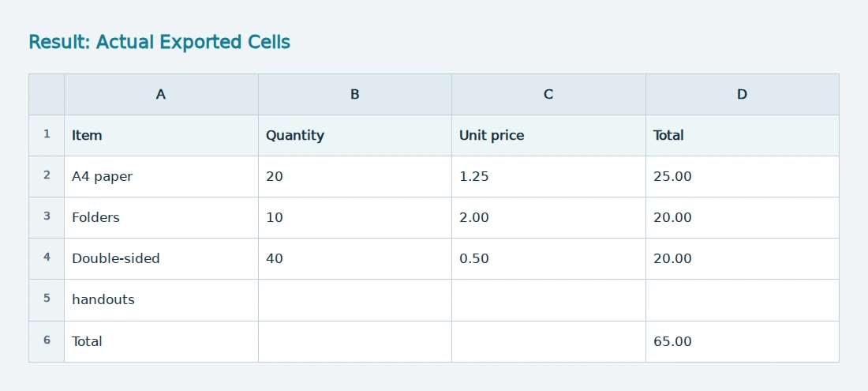The image size is (868, 391).
Task: Select the Folders row total 20.00
Action: (x=743, y=217)
